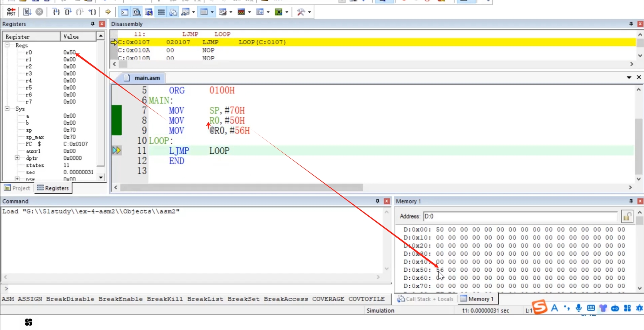Image resolution: width=644 pixels, height=330 pixels.
Task: Switch to the Registers tab
Action: pyautogui.click(x=53, y=188)
